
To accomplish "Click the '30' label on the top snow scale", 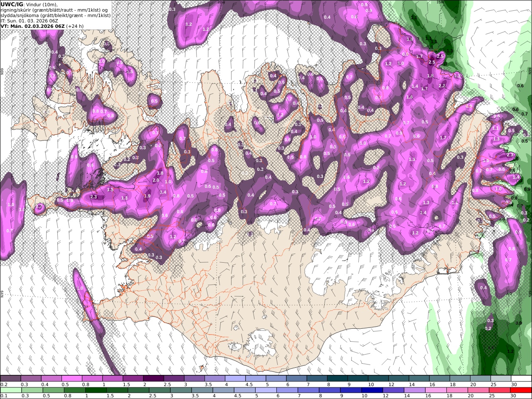I will coord(514,384).
